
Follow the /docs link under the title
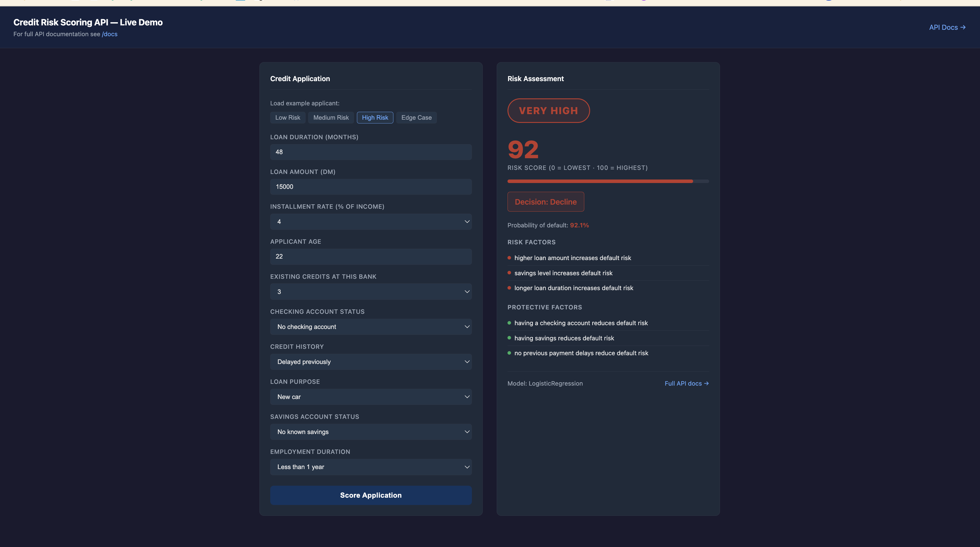[x=109, y=34]
